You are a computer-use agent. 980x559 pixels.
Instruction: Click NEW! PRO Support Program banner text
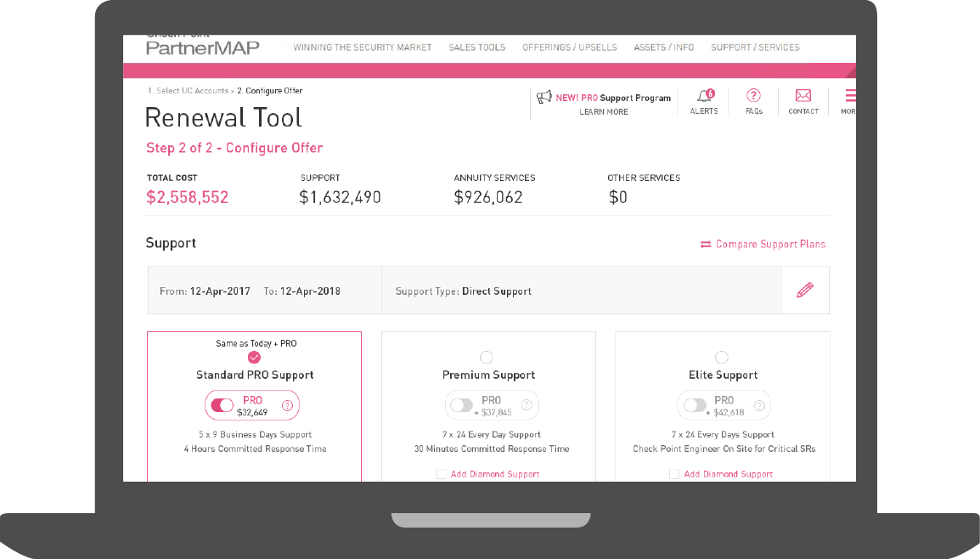(x=613, y=99)
